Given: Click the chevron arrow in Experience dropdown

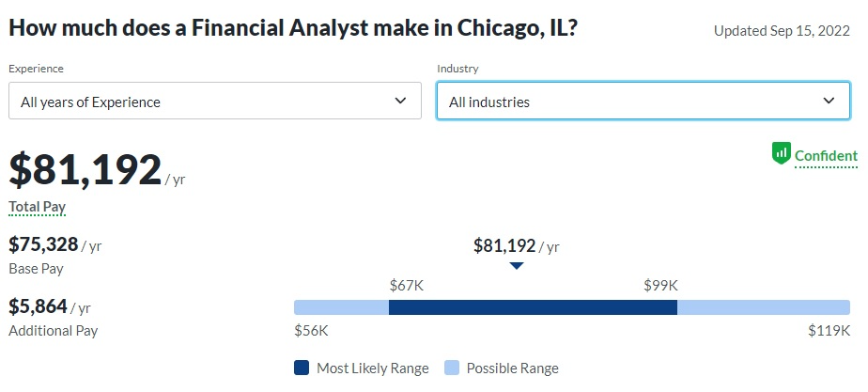Looking at the screenshot, I should tap(400, 101).
